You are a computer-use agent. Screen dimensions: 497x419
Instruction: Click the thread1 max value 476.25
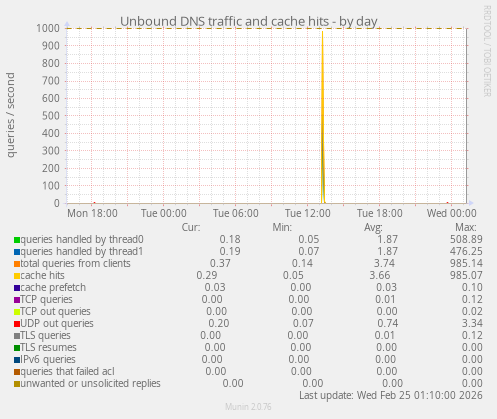466,251
